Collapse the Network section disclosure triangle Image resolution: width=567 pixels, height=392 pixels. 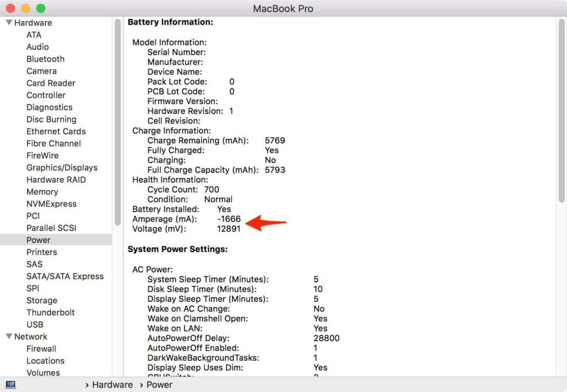click(x=9, y=336)
